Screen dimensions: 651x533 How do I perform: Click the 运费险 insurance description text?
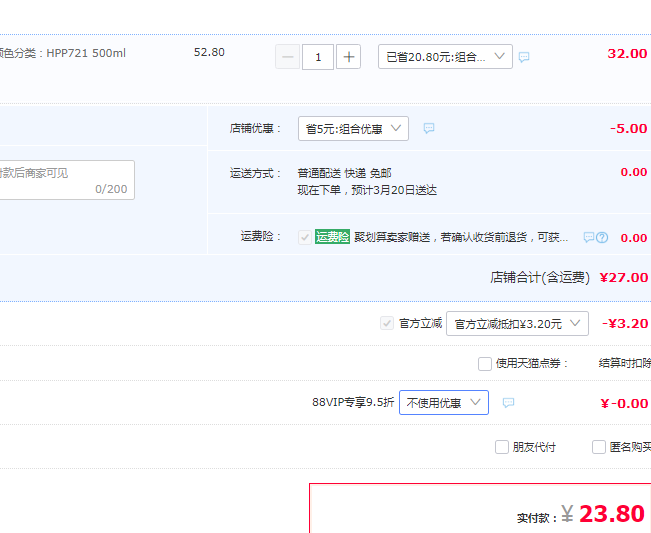(x=461, y=237)
